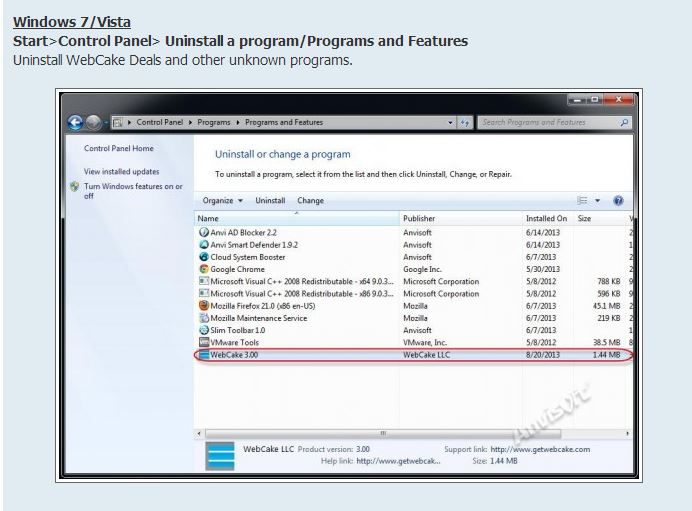Click the WebCake 3.00 row icon
The width and height of the screenshot is (692, 511).
203,355
